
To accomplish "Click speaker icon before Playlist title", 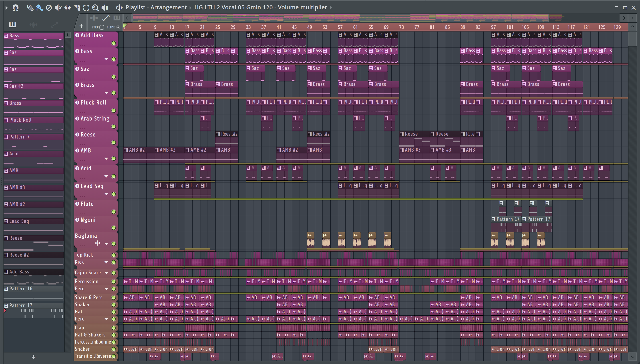I will coord(119,8).
